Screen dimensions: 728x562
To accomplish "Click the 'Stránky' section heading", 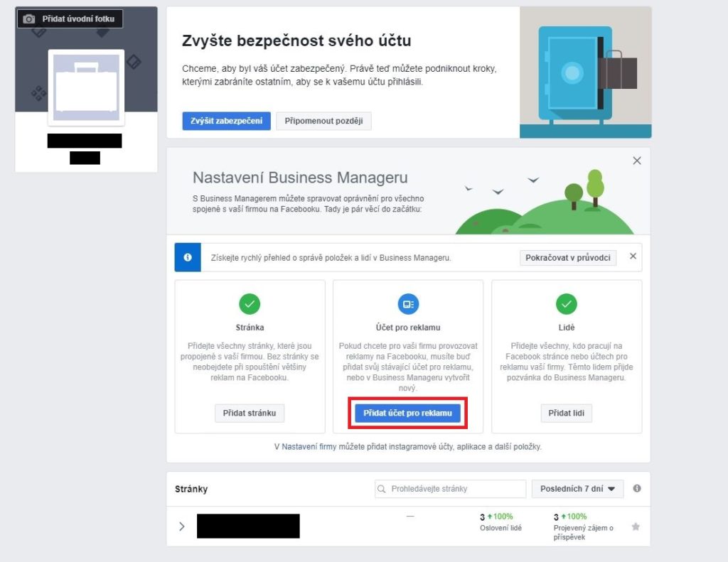I will point(191,489).
